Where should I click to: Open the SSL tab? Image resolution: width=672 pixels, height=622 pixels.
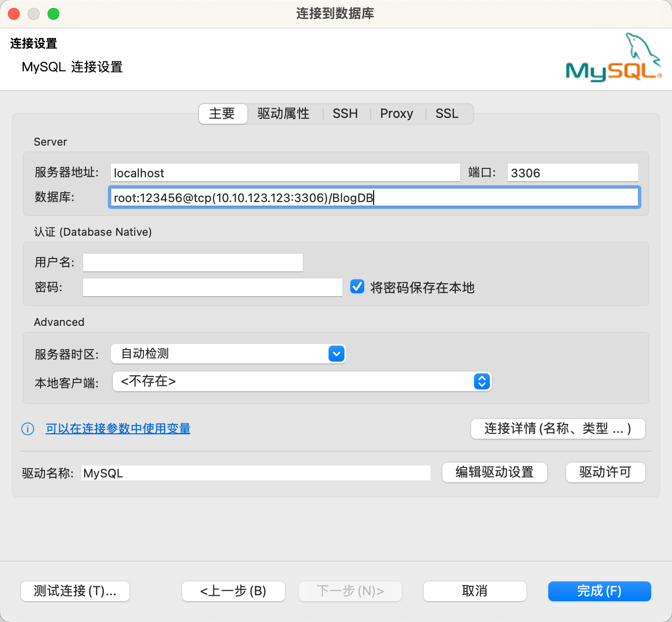pyautogui.click(x=447, y=113)
